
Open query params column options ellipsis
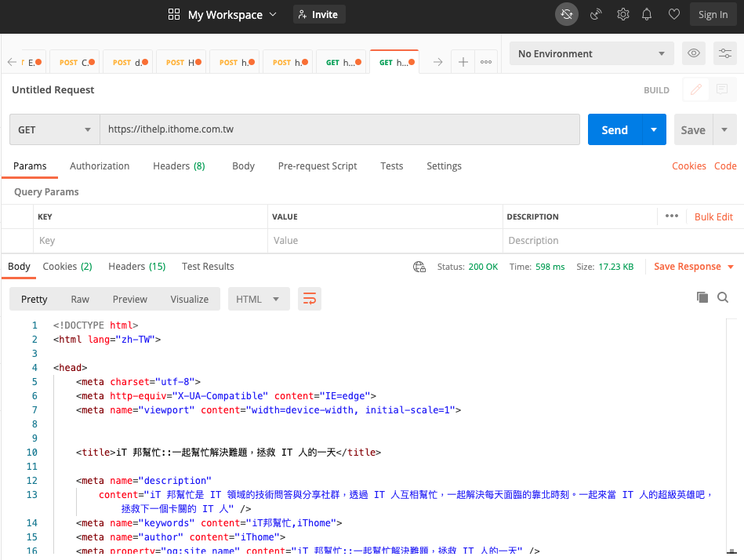tap(671, 216)
